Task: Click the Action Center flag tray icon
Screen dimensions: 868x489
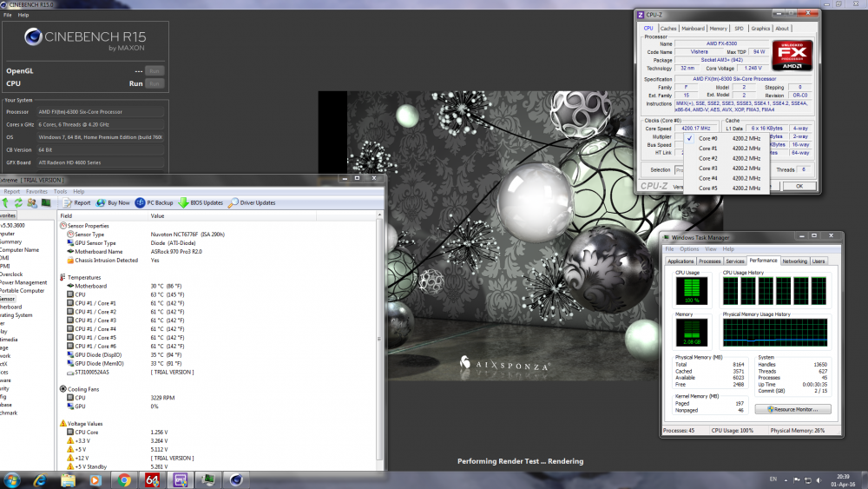Action: coord(797,480)
